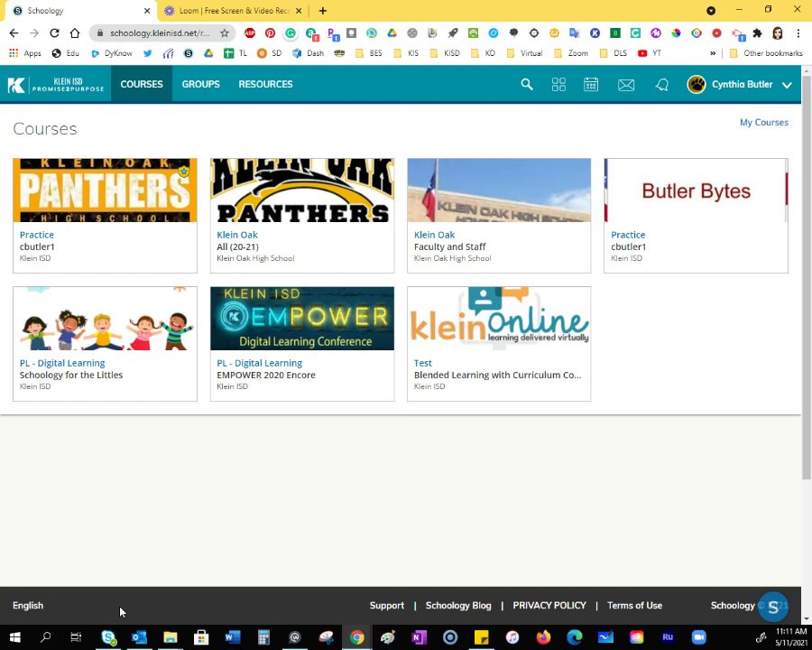This screenshot has height=650, width=812.
Task: Open the Klein Oak Panthers orange course thumbnail
Action: point(106,190)
